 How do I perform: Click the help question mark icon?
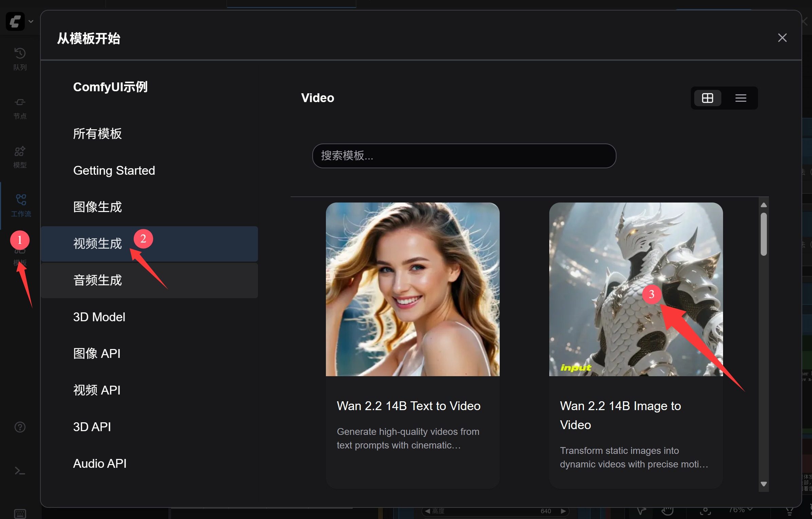(x=20, y=427)
